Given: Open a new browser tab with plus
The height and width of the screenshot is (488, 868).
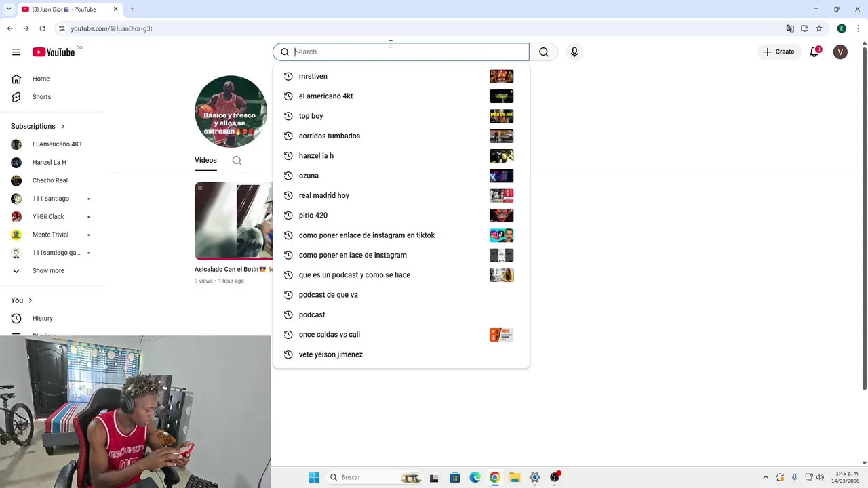Looking at the screenshot, I should [x=132, y=9].
